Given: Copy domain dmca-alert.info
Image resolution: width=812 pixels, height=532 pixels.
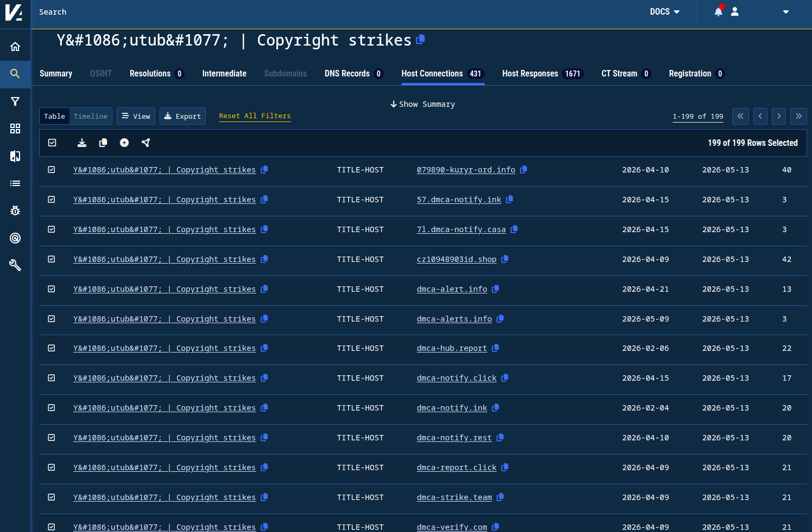Looking at the screenshot, I should pos(496,289).
